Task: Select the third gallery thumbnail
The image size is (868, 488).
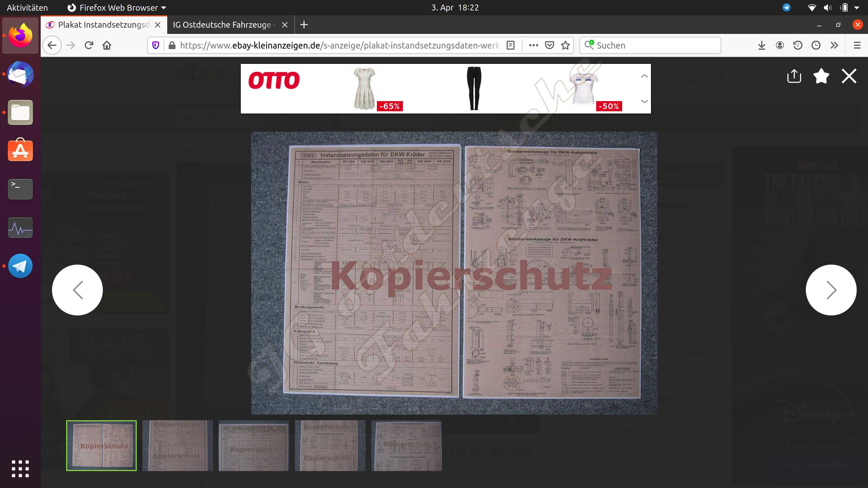Action: click(254, 445)
